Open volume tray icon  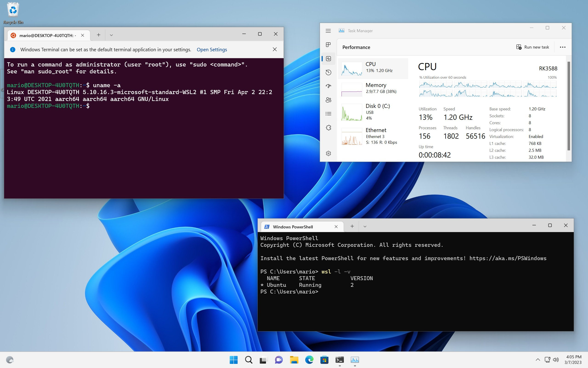point(556,360)
